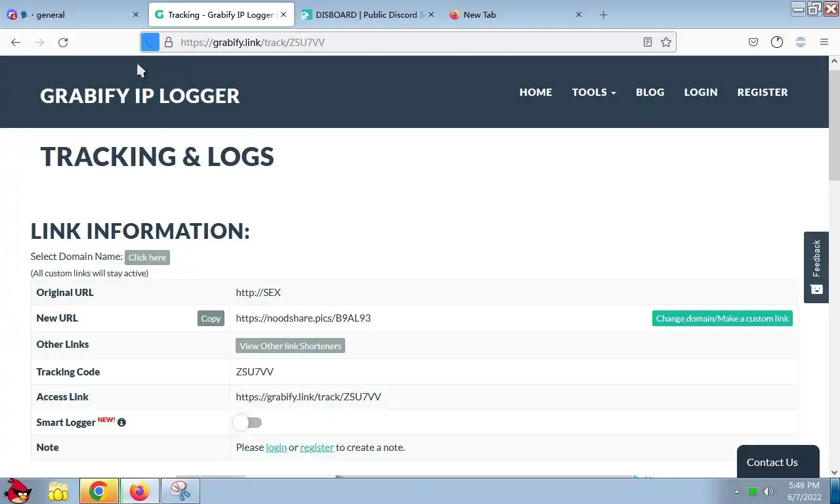Open a new tab with plus icon
This screenshot has width=840, height=504.
click(x=604, y=14)
